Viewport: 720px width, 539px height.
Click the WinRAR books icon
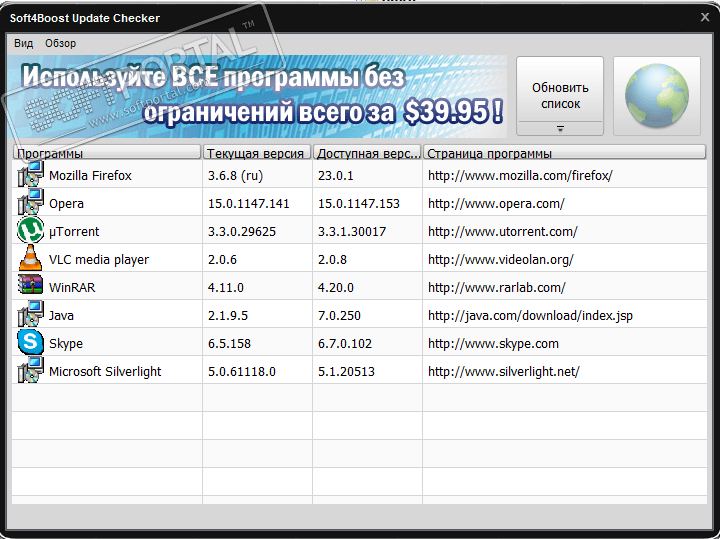tap(30, 285)
